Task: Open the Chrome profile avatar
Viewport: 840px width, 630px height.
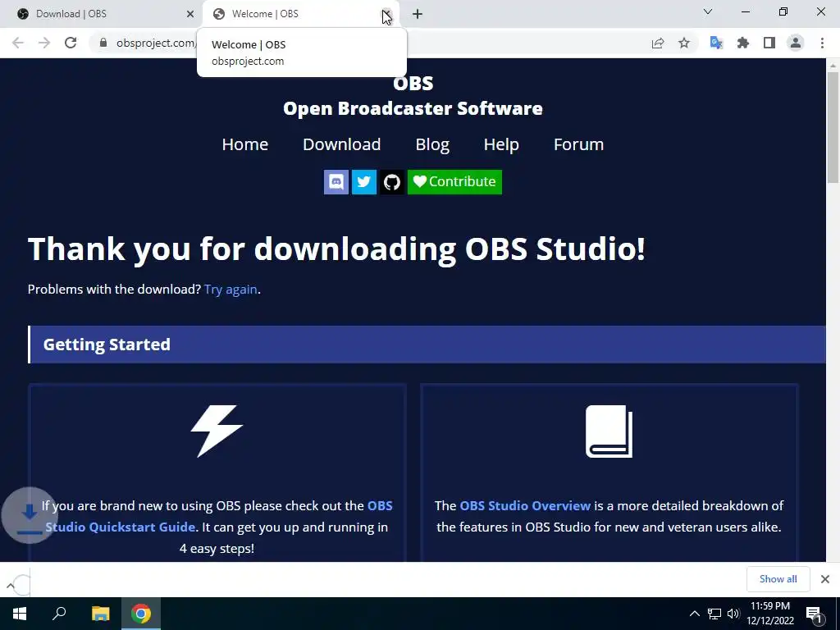Action: click(796, 43)
